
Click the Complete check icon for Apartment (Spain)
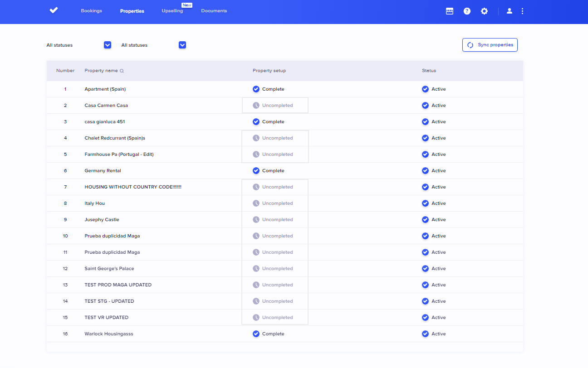256,89
